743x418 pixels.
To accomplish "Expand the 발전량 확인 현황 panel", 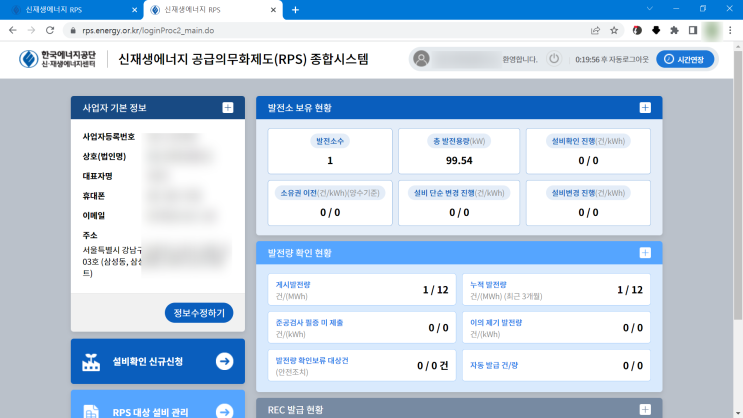I will point(644,253).
